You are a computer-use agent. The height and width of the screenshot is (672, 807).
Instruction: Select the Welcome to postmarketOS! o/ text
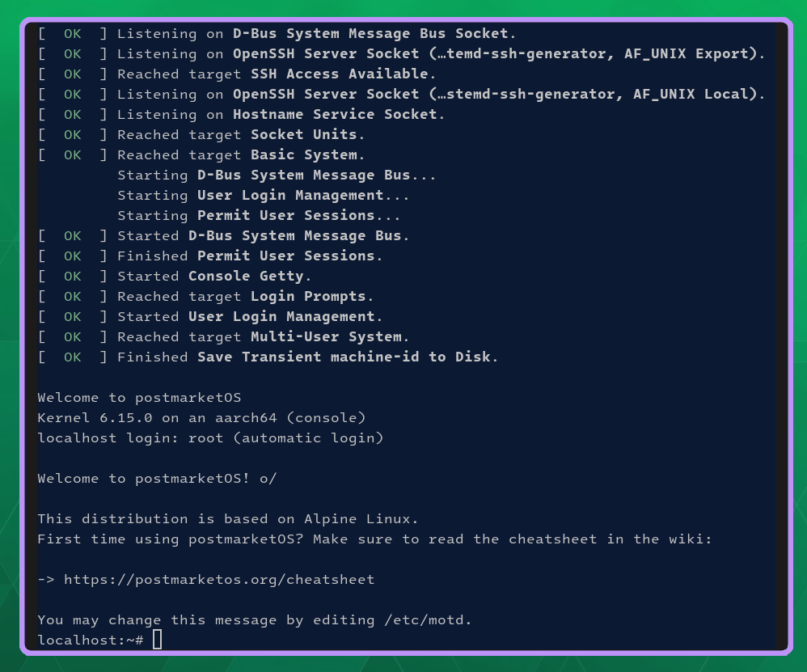pos(157,479)
